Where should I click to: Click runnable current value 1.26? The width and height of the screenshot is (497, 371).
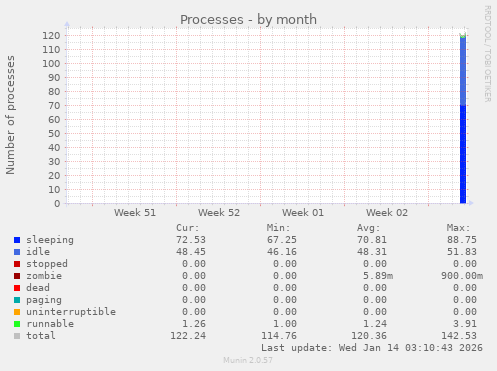pyautogui.click(x=194, y=324)
